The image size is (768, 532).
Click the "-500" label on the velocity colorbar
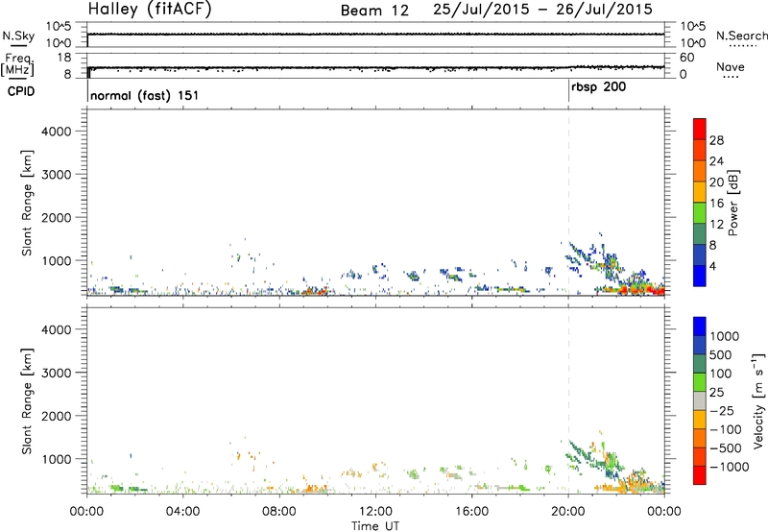726,448
